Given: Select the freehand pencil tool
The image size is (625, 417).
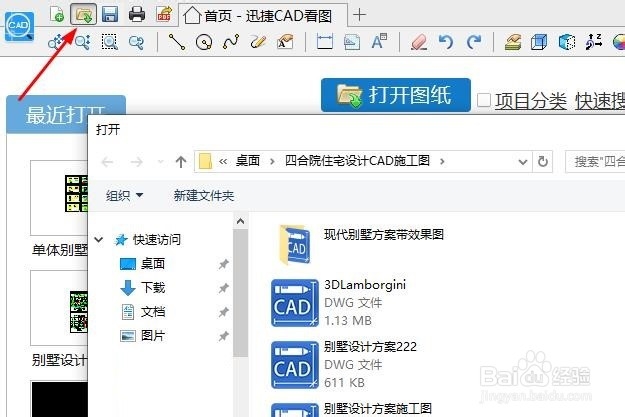Looking at the screenshot, I should (x=258, y=42).
